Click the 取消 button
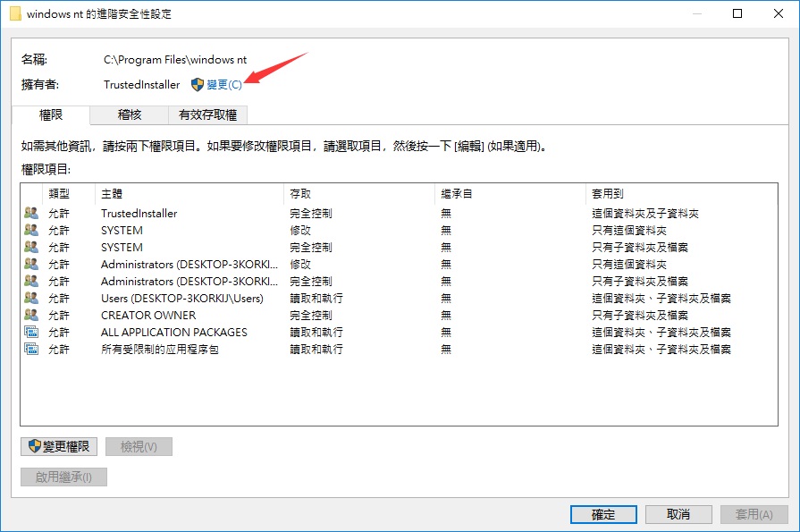The image size is (800, 532). pos(678,515)
